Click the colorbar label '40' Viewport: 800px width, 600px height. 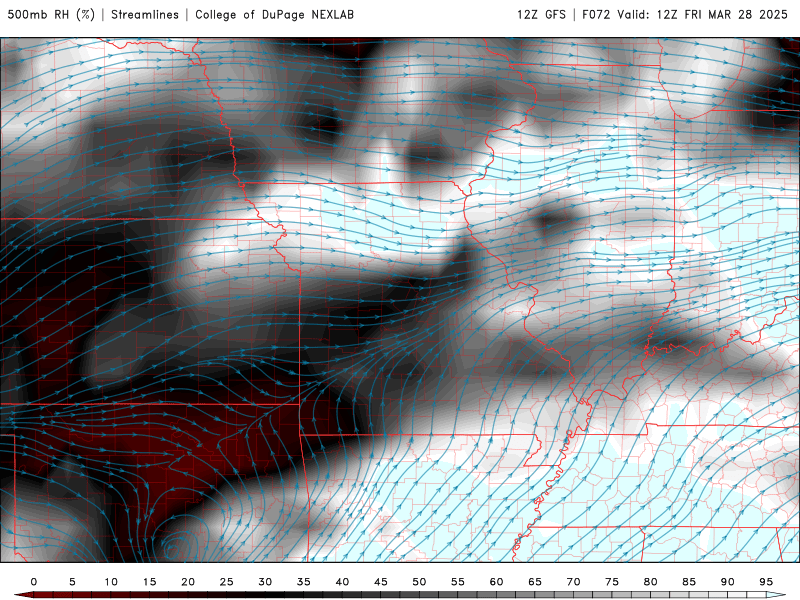click(342, 582)
